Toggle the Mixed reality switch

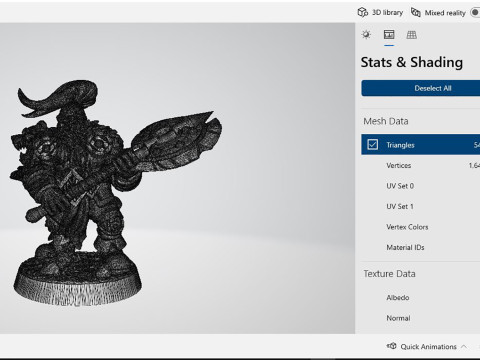point(475,13)
